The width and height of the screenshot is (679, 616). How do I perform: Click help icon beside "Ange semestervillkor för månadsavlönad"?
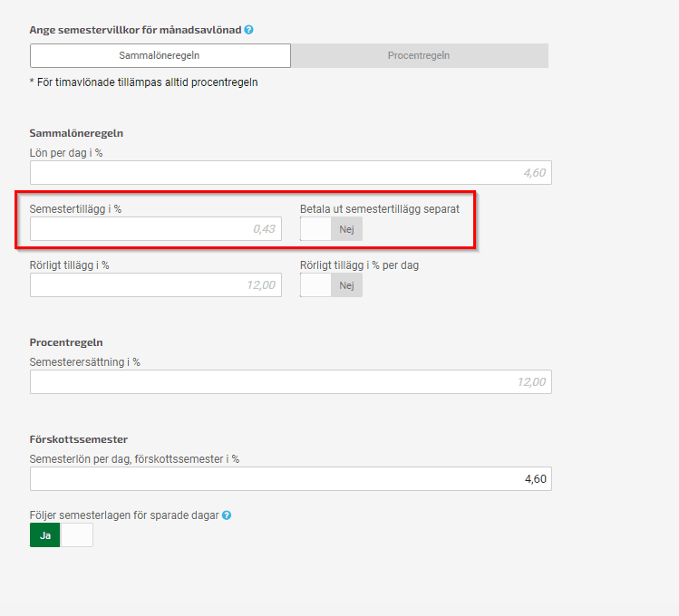248,30
